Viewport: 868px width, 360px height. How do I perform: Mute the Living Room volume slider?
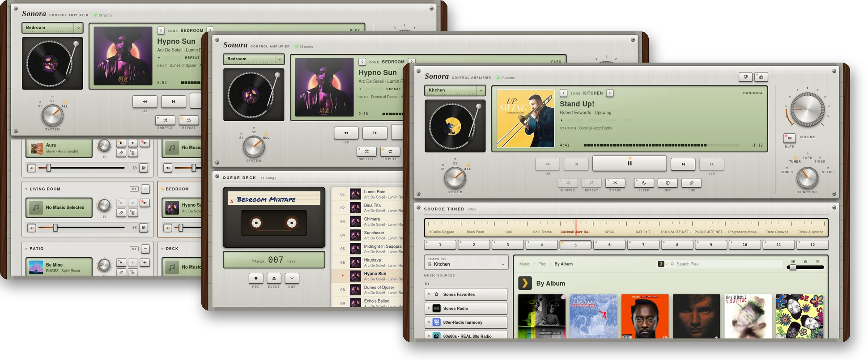click(x=32, y=228)
